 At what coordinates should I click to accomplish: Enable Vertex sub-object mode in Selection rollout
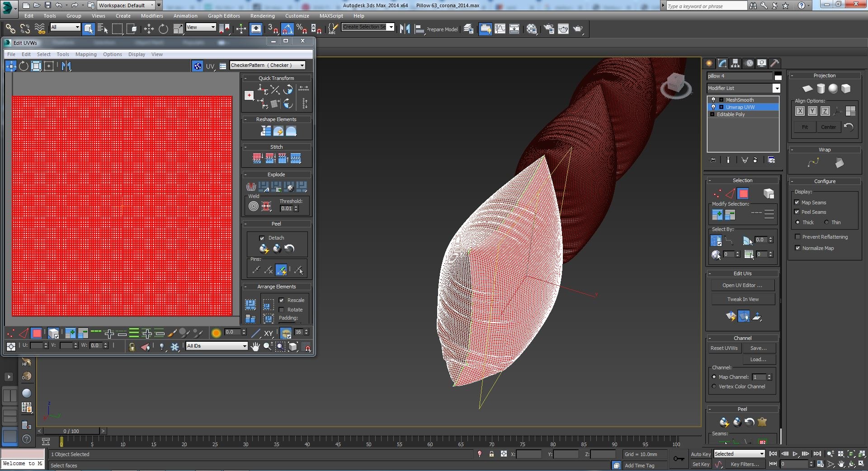[717, 193]
